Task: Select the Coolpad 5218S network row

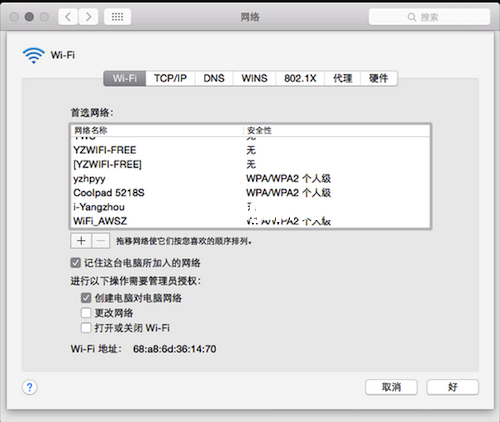Action: [x=251, y=193]
